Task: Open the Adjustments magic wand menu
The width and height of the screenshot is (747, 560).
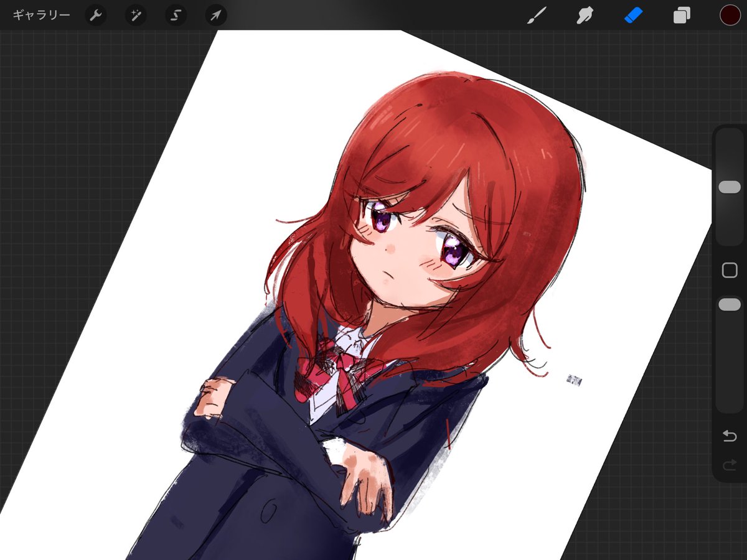Action: coord(136,15)
